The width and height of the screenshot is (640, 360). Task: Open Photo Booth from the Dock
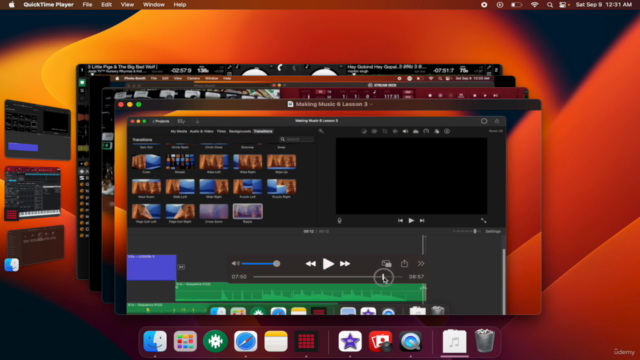tap(380, 341)
